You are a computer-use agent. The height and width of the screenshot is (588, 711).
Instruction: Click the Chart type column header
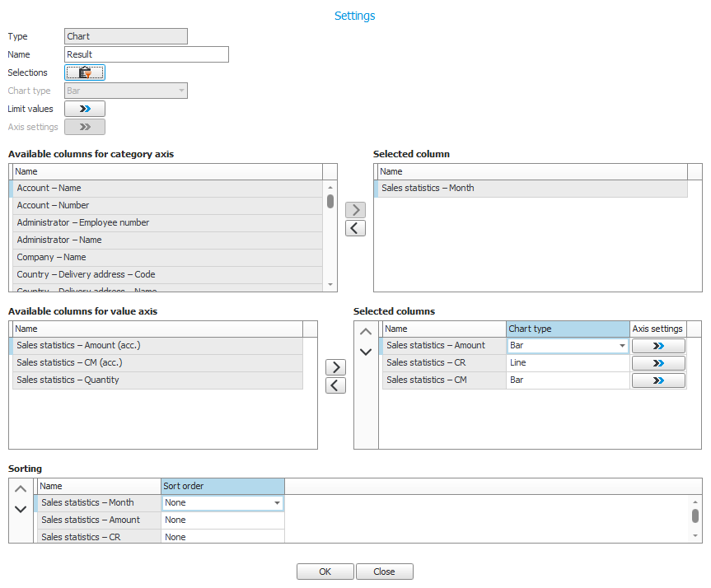tap(568, 329)
